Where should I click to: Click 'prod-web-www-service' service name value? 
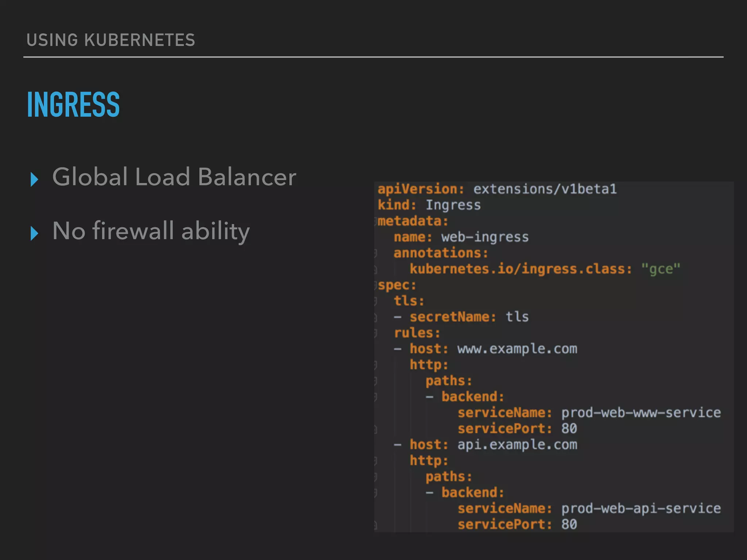pos(641,413)
